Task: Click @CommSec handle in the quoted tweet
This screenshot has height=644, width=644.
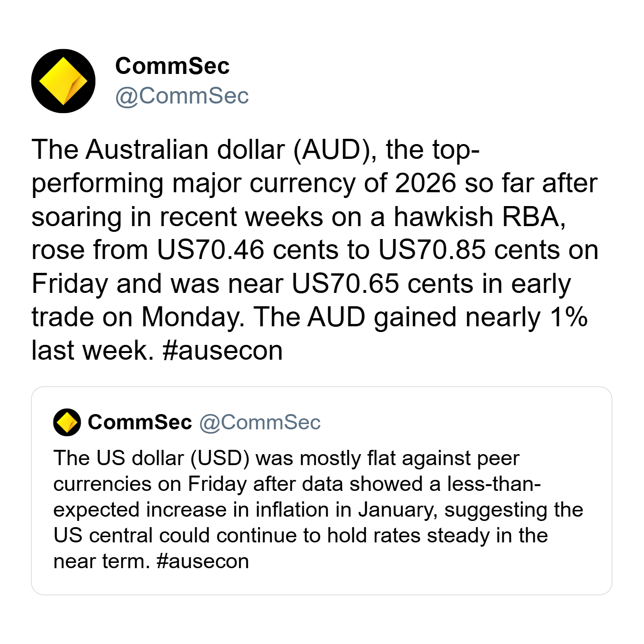Action: pyautogui.click(x=260, y=422)
